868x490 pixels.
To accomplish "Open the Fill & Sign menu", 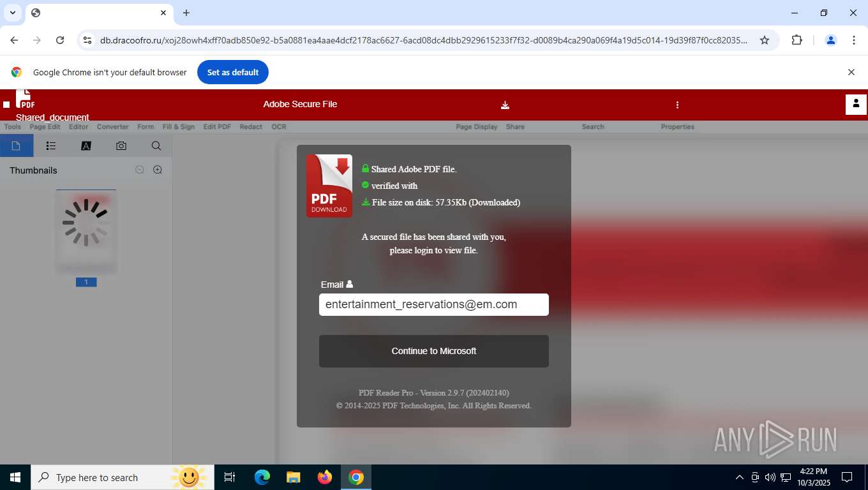I will point(179,127).
